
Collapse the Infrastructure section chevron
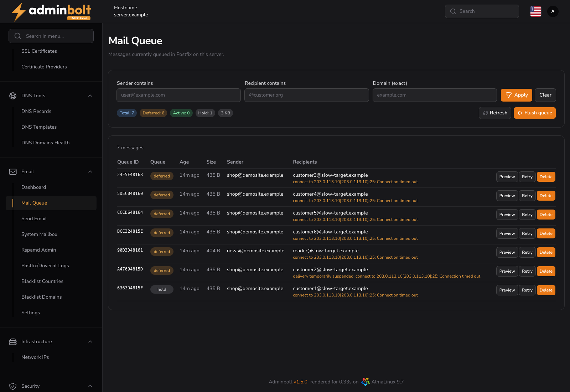click(x=90, y=342)
